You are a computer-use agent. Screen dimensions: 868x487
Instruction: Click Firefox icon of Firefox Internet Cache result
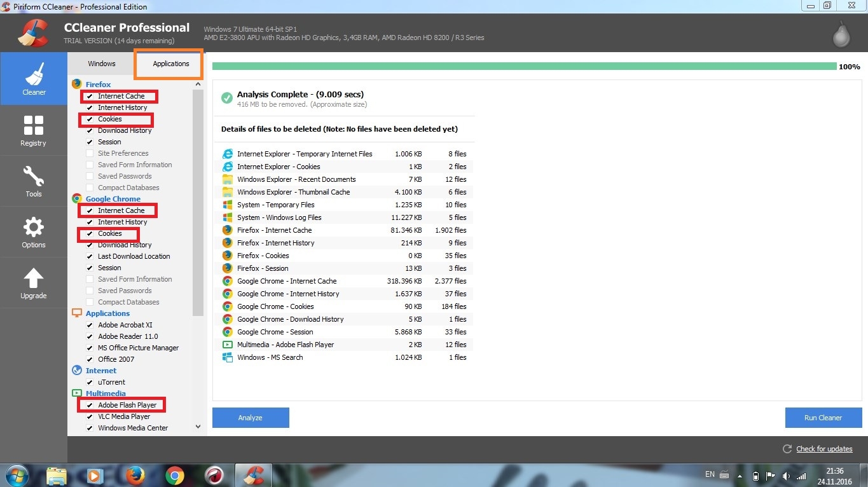tap(228, 230)
